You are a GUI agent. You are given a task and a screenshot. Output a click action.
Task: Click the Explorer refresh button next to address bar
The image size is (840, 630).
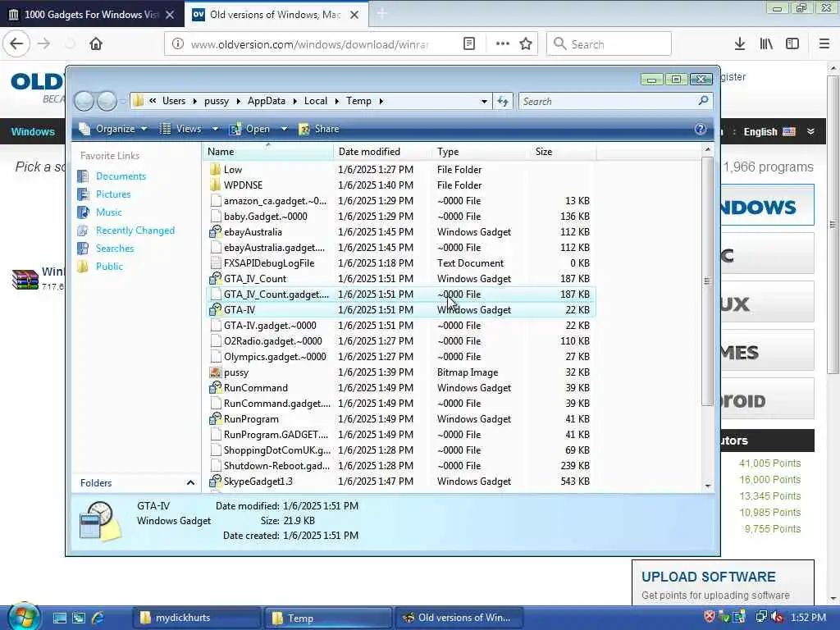click(x=503, y=101)
